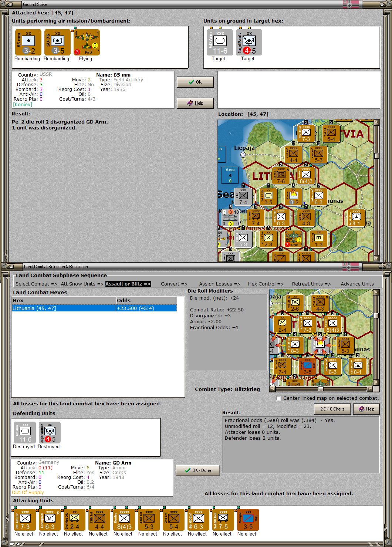Select the 3rd GD Mot 7-5 attacker
Viewport: 392px width, 547px height.
(x=223, y=520)
